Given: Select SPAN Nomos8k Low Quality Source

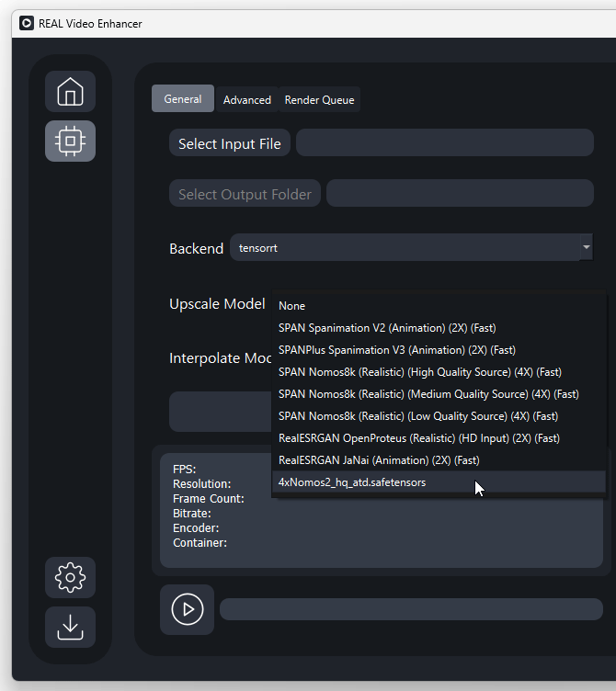Looking at the screenshot, I should [x=439, y=416].
